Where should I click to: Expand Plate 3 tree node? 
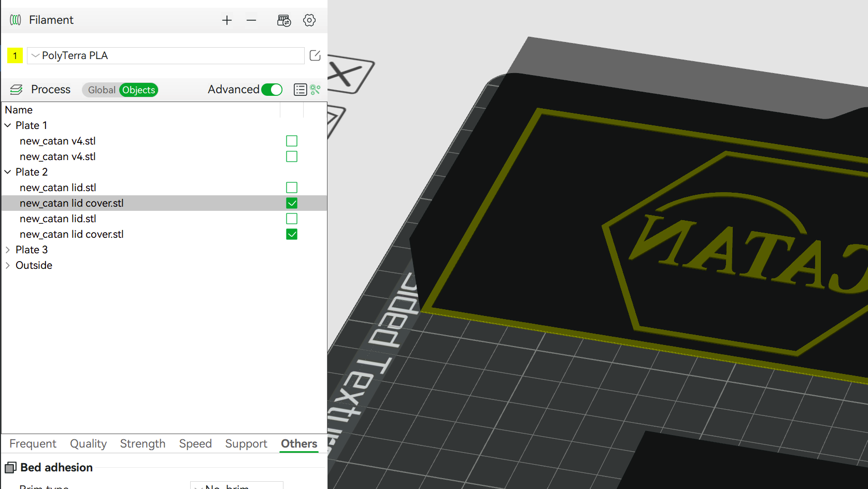8,250
